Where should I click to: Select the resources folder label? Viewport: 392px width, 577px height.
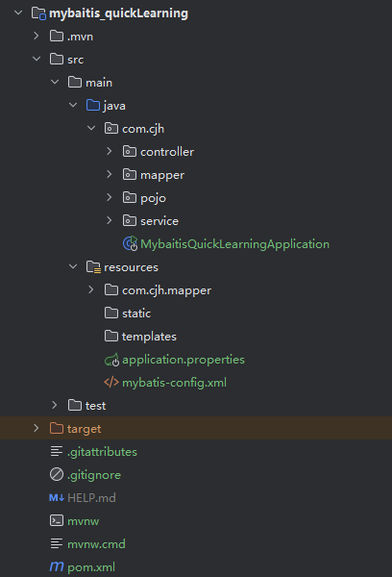coord(131,267)
